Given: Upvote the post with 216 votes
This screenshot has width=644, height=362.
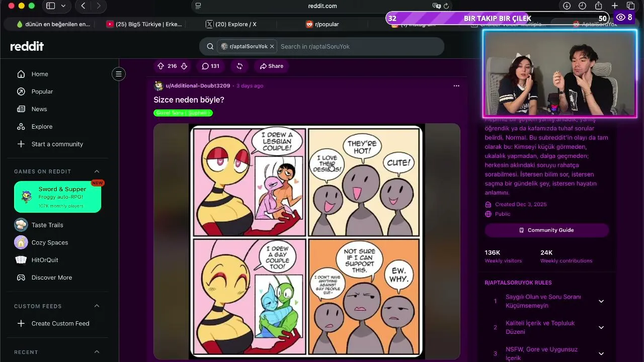Looking at the screenshot, I should click(x=160, y=66).
